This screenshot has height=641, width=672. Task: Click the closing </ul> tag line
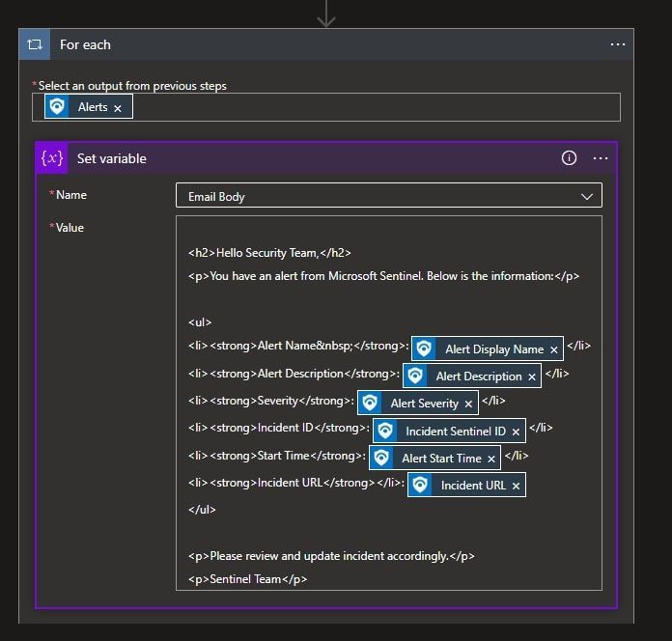(x=202, y=510)
